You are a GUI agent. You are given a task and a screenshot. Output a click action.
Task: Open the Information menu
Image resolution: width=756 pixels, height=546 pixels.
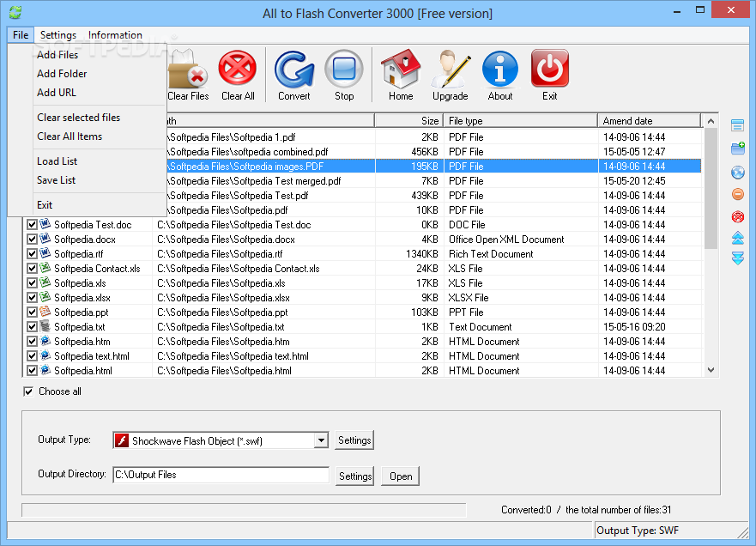coord(115,35)
